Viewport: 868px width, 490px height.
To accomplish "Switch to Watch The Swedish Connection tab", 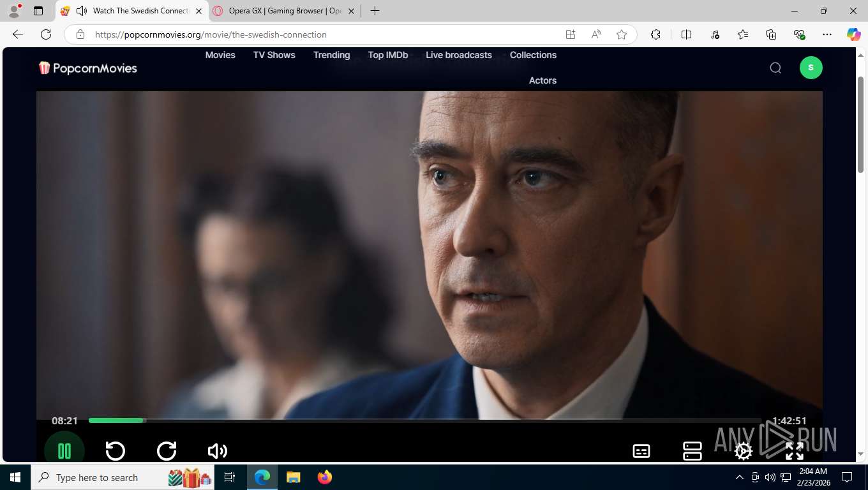I will (133, 11).
